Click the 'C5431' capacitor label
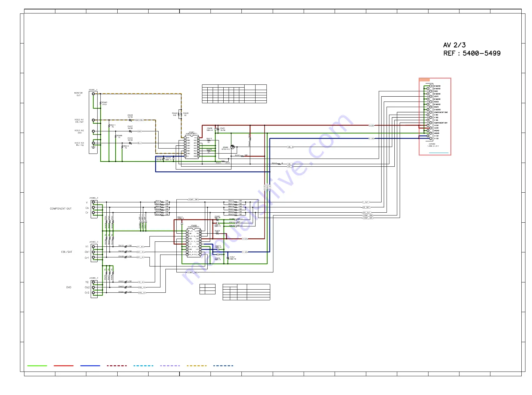The width and height of the screenshot is (532, 395). click(x=222, y=128)
